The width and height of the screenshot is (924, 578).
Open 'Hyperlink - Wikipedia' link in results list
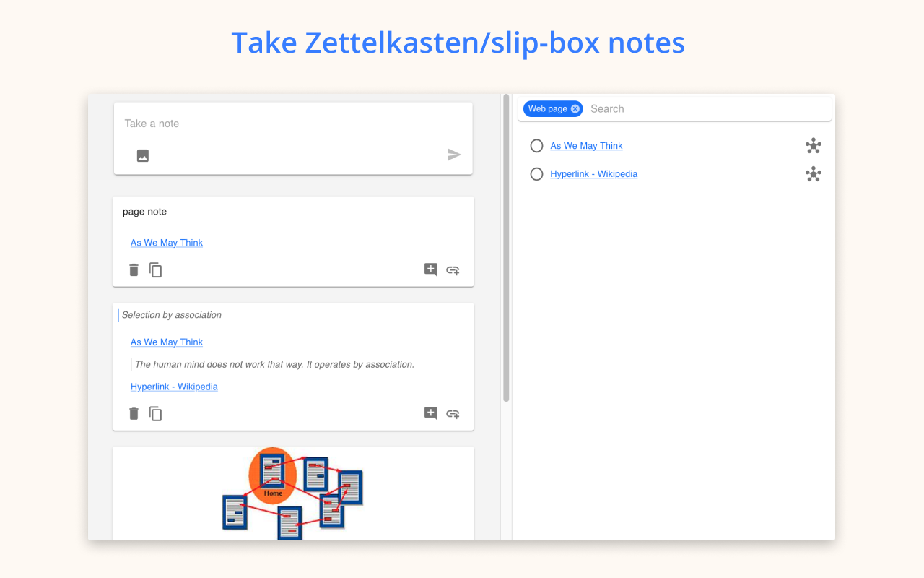click(594, 174)
